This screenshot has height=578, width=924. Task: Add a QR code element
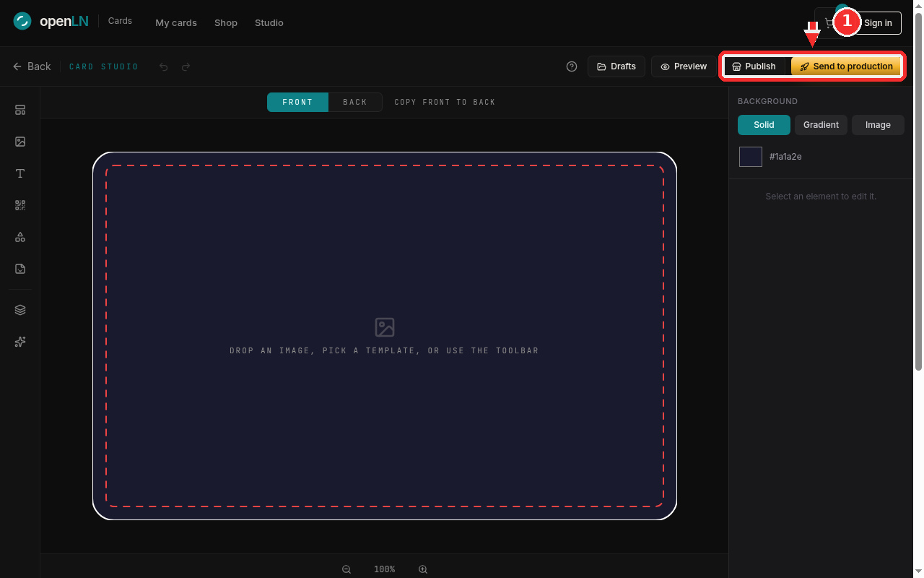[20, 205]
